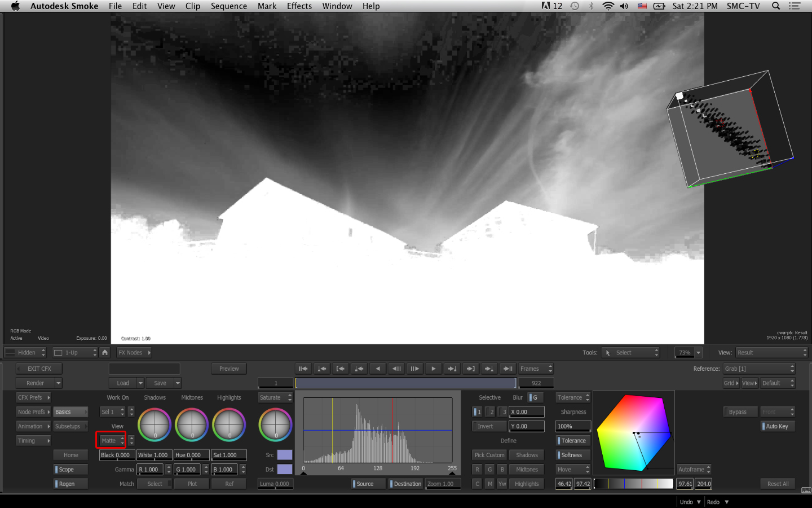Expand the Frames unit dropdown
The width and height of the screenshot is (812, 508).
(x=536, y=369)
